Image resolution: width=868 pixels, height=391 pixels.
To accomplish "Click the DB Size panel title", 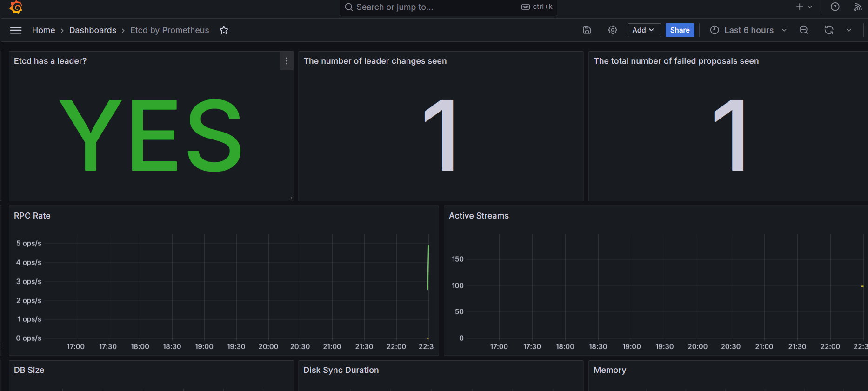I will 29,370.
